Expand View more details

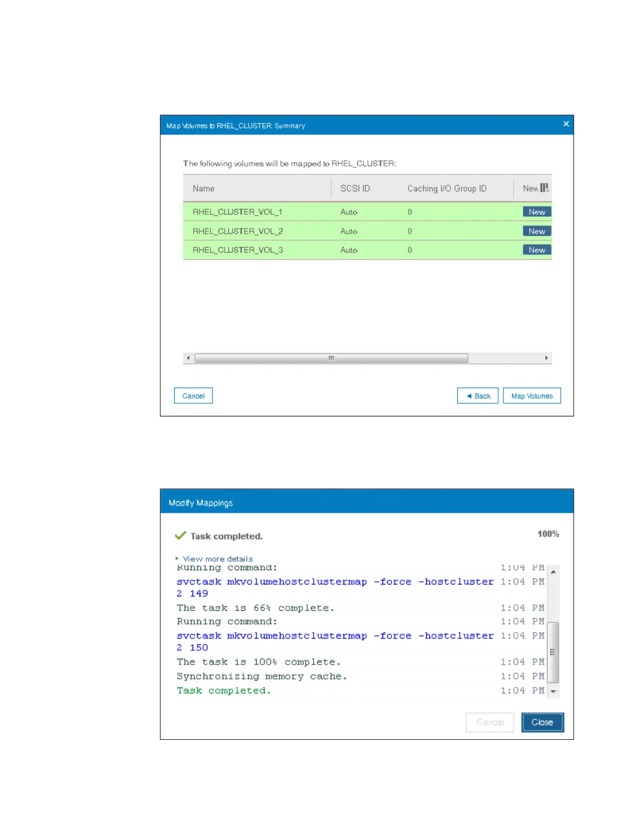[x=217, y=559]
